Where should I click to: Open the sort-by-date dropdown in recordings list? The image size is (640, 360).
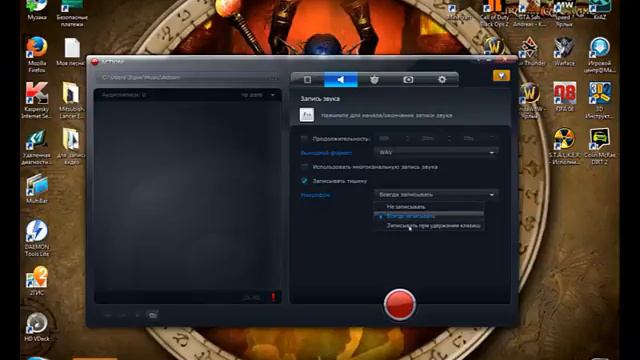[x=258, y=95]
